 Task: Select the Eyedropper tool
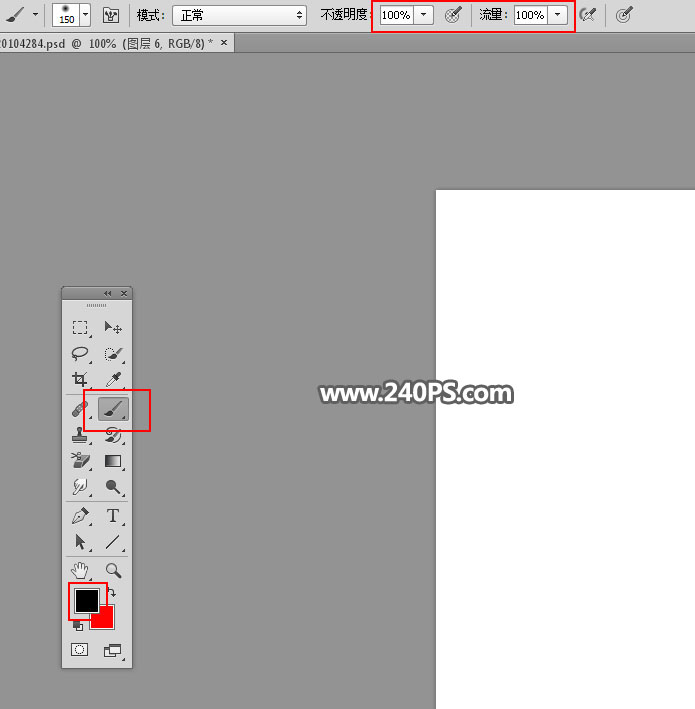(x=113, y=379)
